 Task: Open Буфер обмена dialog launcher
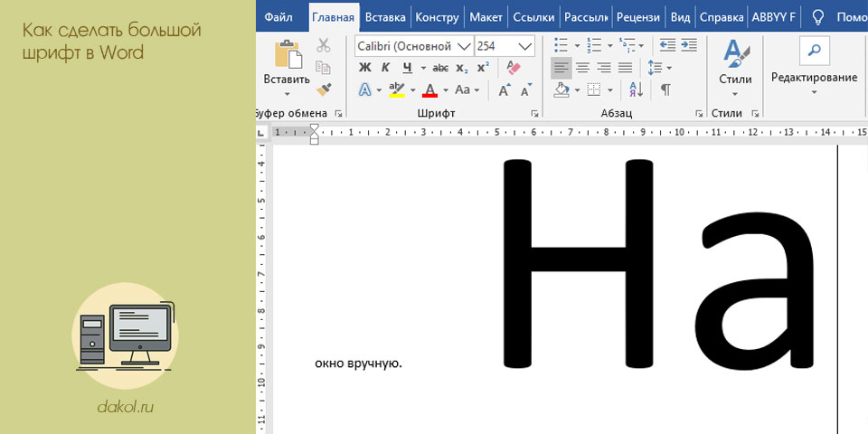coord(338,114)
